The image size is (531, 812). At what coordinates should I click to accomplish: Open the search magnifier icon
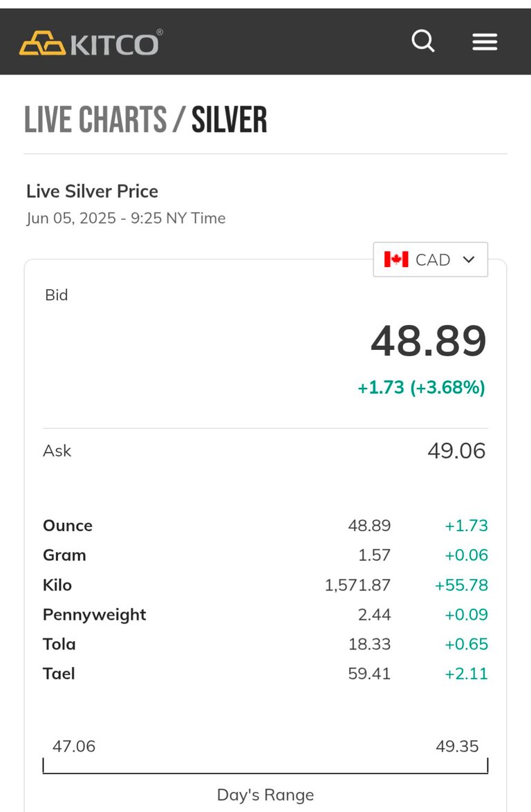click(423, 41)
